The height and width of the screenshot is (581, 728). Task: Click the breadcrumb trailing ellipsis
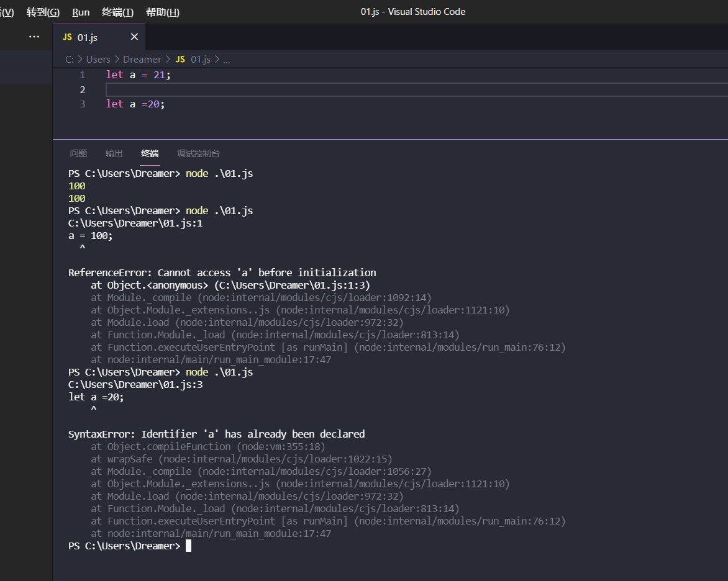[227, 60]
